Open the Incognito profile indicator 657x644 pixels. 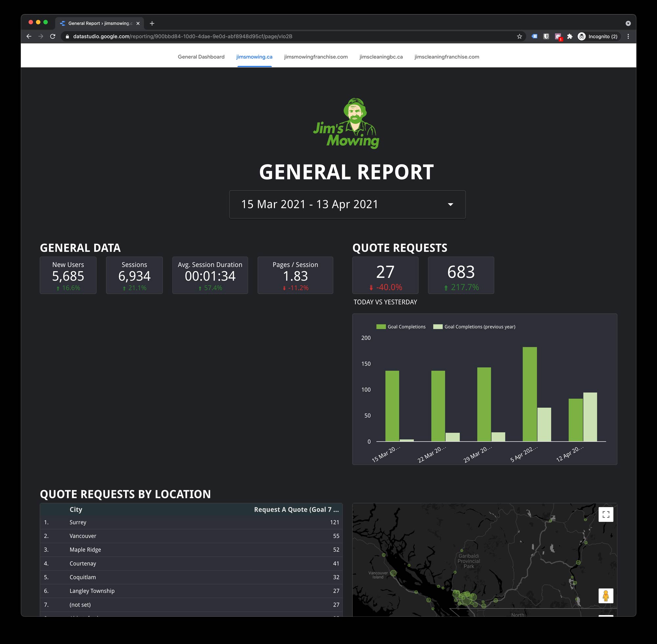(598, 36)
